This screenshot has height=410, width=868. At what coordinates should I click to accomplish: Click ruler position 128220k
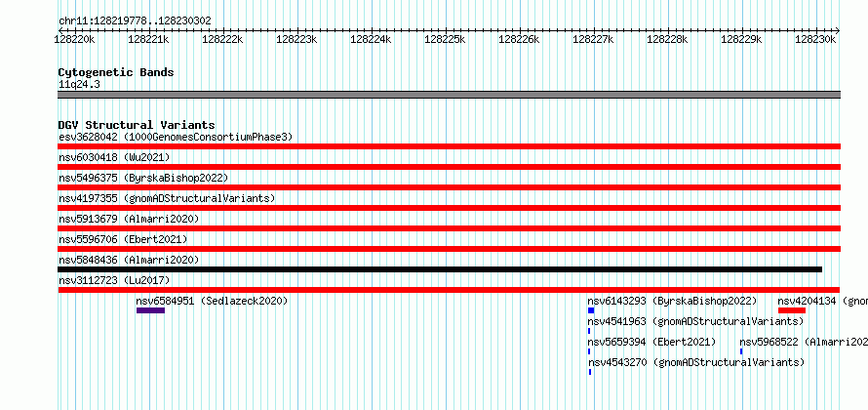coord(75,39)
